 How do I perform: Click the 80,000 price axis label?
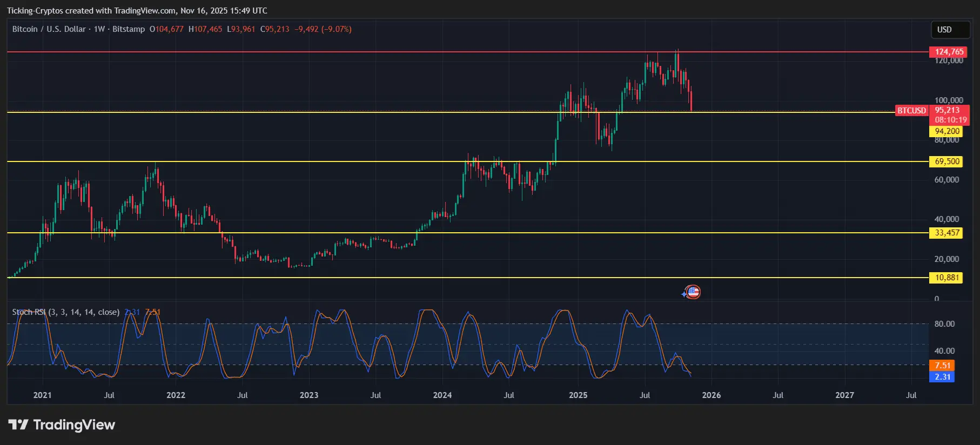pyautogui.click(x=947, y=140)
